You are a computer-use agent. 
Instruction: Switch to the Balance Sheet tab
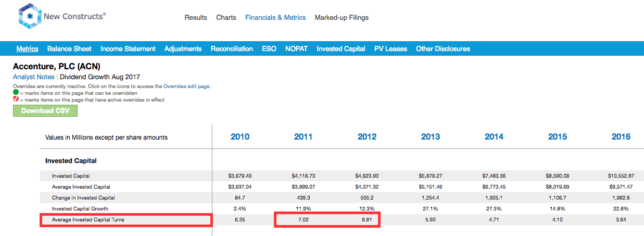pos(69,48)
